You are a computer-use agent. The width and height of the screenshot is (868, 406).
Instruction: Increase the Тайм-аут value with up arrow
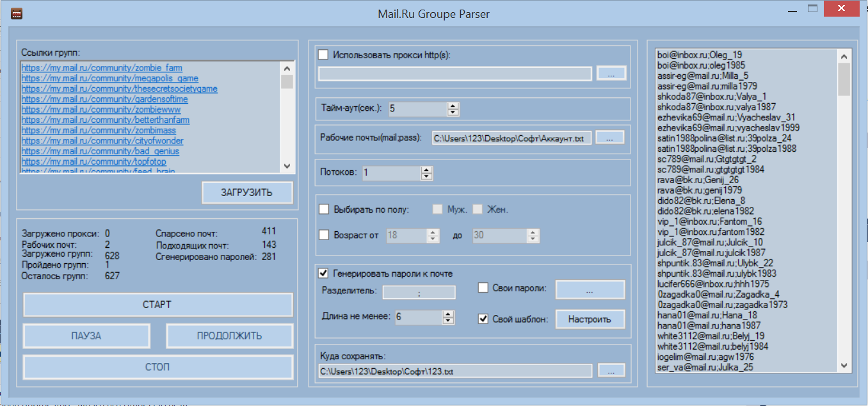pyautogui.click(x=453, y=106)
